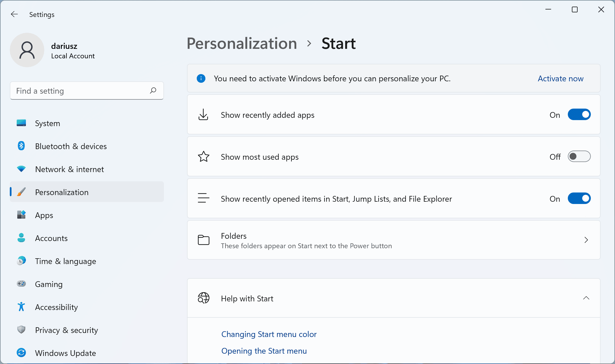Screen dimensions: 615x364
Task: Open Time & language settings
Action: pyautogui.click(x=87, y=261)
